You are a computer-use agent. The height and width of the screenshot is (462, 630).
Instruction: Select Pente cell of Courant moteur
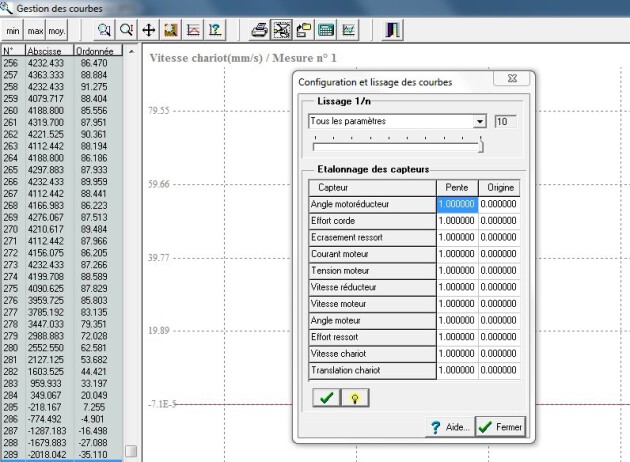457,254
